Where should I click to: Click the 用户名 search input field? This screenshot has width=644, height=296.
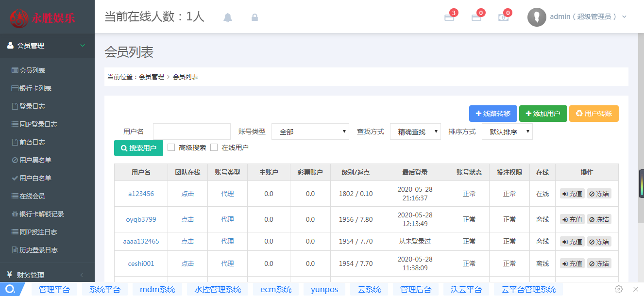coord(191,132)
